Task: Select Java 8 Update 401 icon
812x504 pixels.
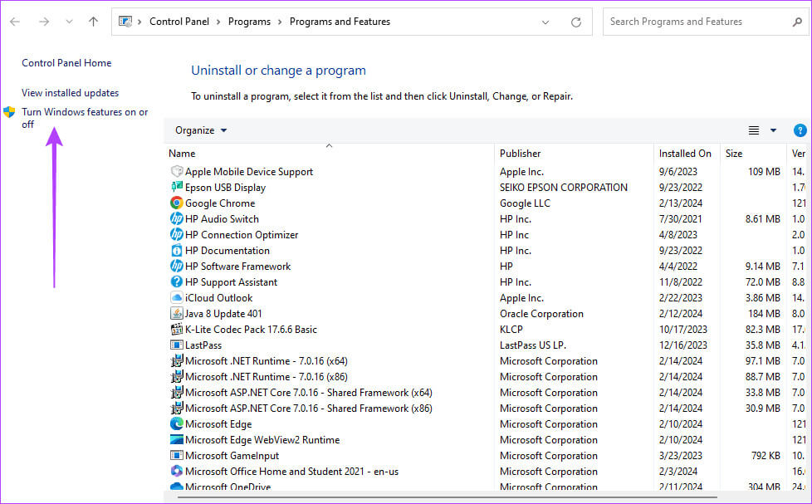Action: [x=177, y=313]
